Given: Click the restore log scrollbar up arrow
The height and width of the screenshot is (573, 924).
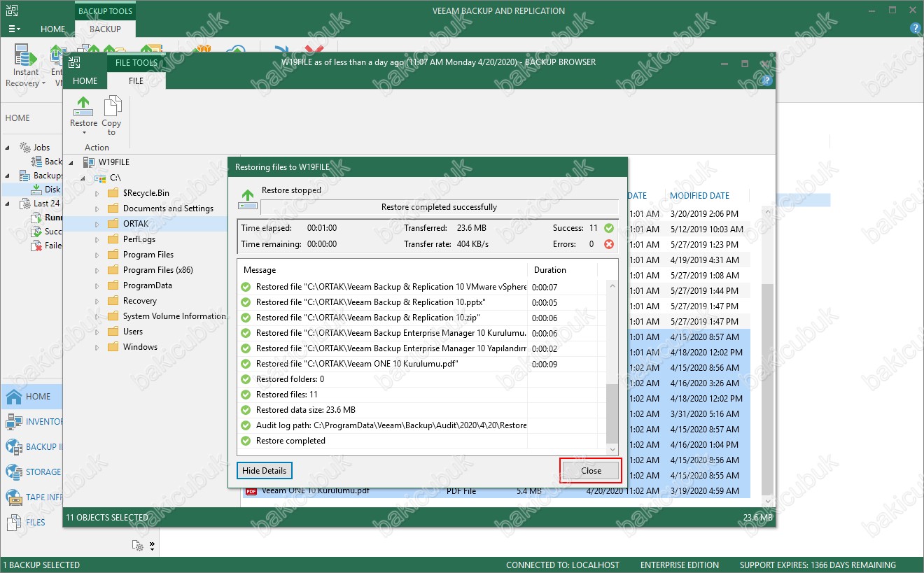Looking at the screenshot, I should pyautogui.click(x=612, y=285).
